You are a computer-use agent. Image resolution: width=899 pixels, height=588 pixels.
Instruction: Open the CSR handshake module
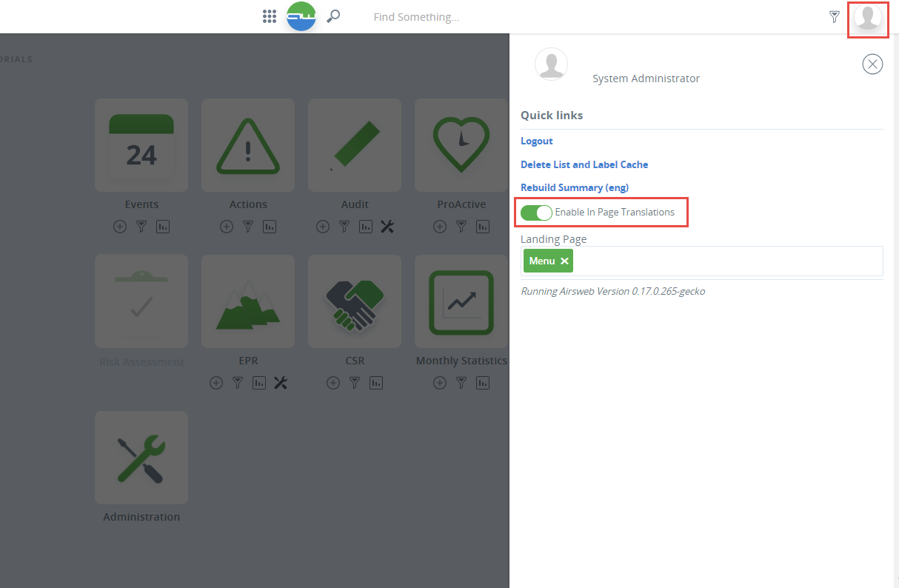click(355, 301)
